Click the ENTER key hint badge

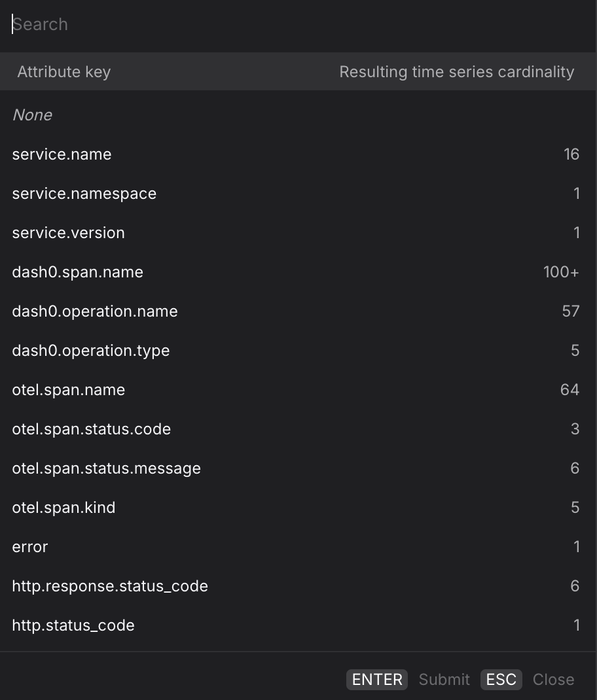(376, 680)
